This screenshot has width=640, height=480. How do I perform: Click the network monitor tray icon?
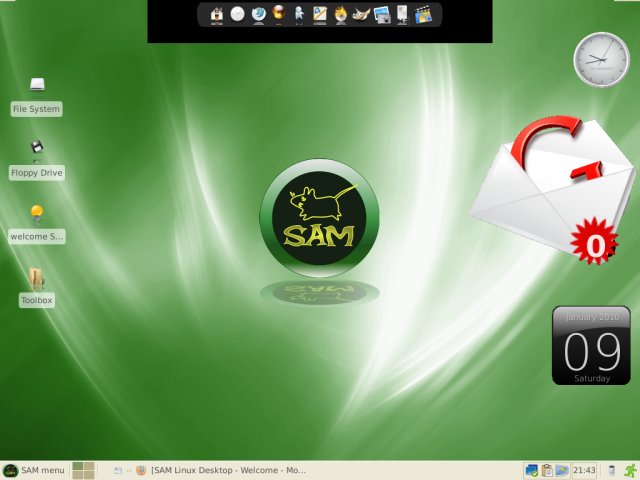(531, 470)
